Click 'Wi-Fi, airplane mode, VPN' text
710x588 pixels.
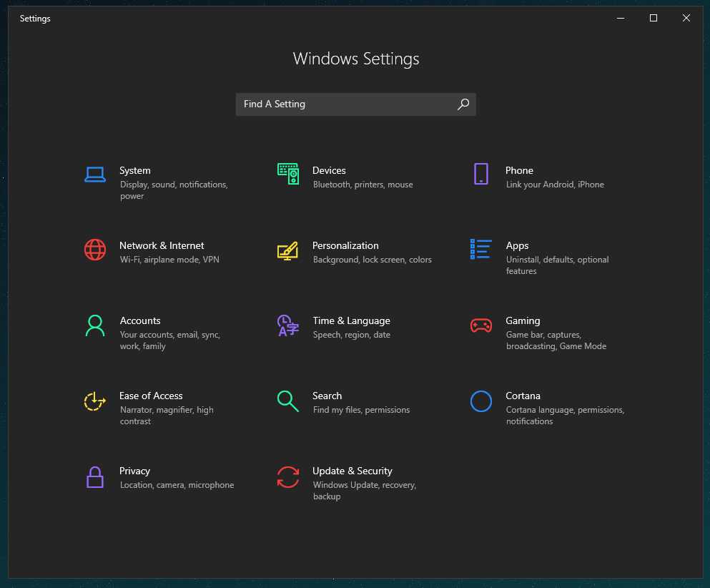(x=169, y=260)
